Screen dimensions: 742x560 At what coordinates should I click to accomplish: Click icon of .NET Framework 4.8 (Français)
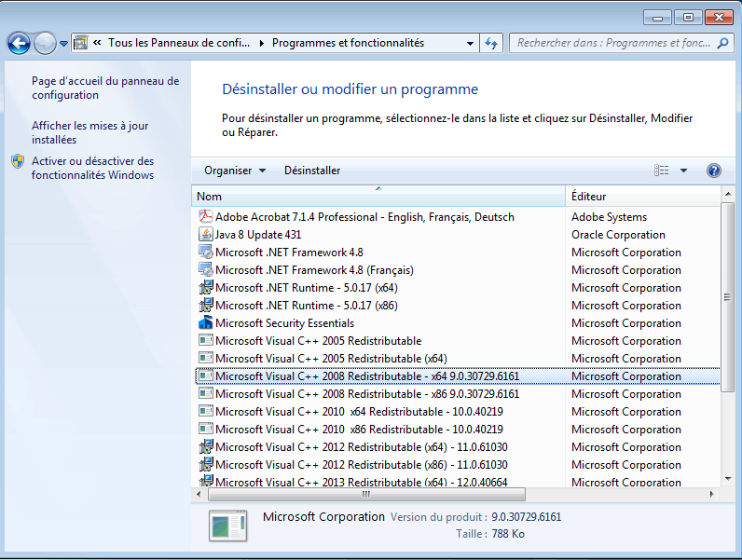[x=205, y=269]
